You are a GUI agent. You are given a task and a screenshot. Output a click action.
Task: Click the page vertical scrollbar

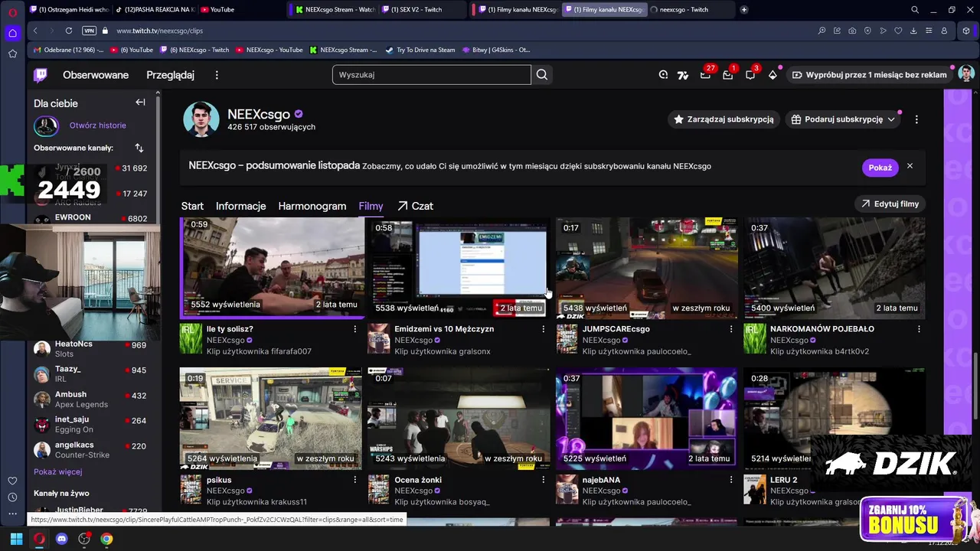975,386
